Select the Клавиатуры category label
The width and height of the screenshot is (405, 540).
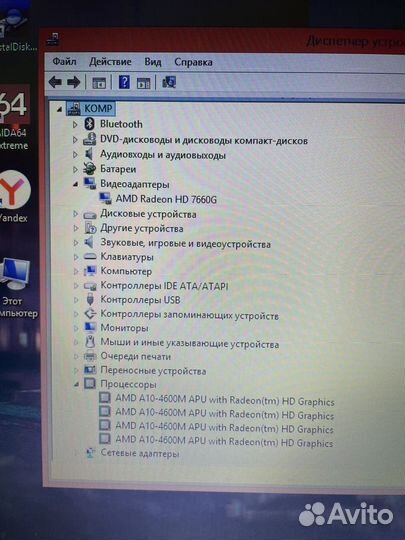[127, 257]
